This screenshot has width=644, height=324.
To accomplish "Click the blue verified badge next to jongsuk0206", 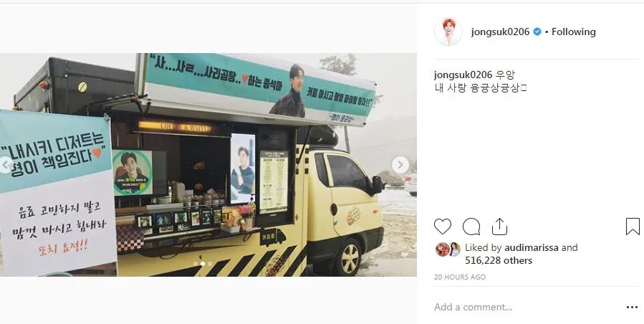I will (x=537, y=32).
